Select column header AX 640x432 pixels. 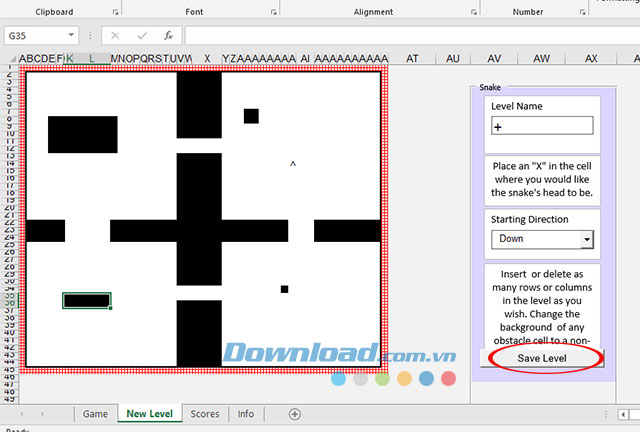[x=591, y=59]
